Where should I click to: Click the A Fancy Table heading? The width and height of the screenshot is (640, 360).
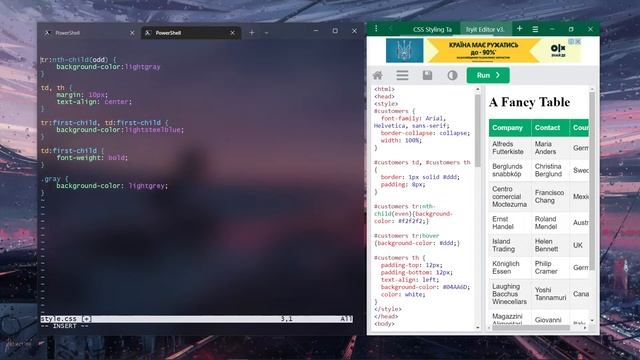point(529,102)
